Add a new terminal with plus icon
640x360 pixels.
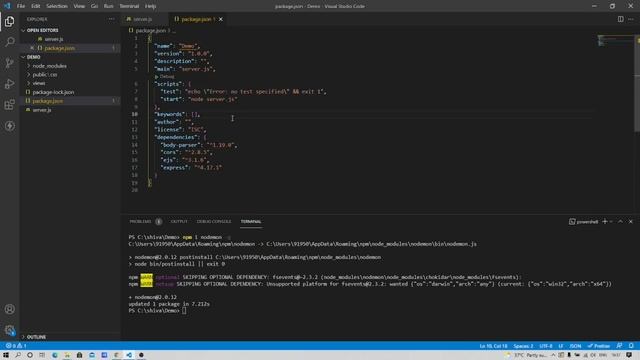(x=605, y=221)
